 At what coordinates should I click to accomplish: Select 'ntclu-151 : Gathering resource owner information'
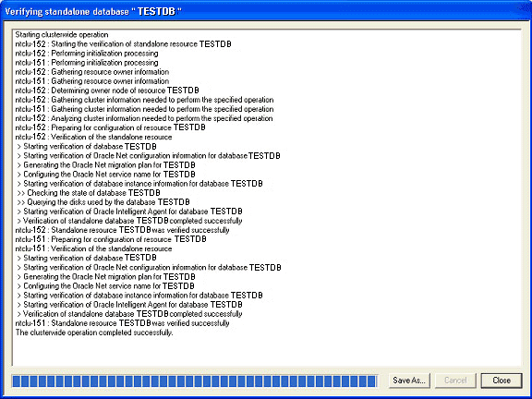coord(92,81)
